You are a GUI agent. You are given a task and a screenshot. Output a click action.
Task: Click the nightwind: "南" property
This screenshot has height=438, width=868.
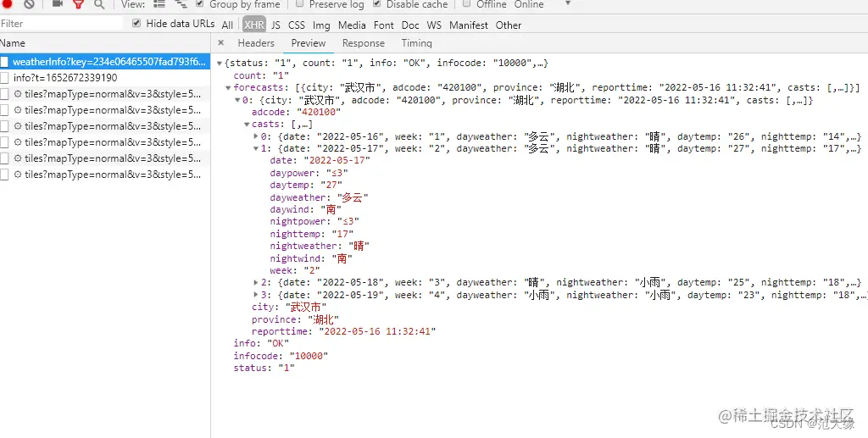[311, 258]
